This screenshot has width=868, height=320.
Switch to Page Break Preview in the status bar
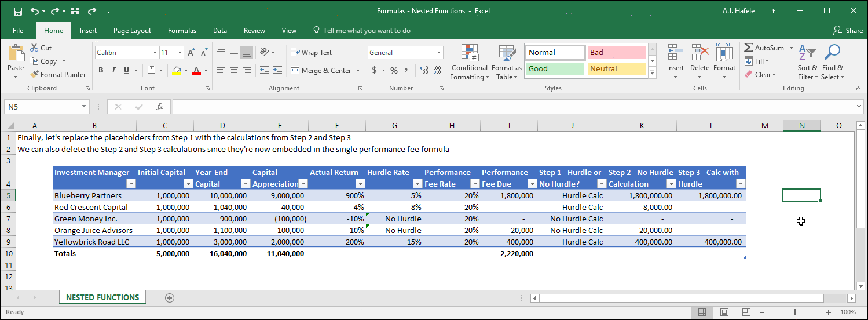tap(746, 312)
